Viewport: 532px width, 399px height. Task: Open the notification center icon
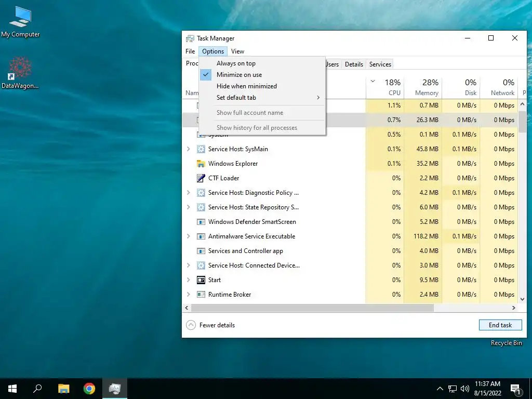(x=515, y=389)
